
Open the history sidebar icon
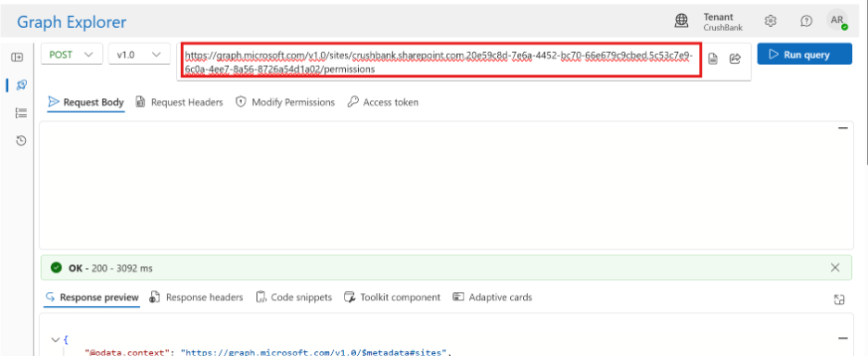coord(21,141)
